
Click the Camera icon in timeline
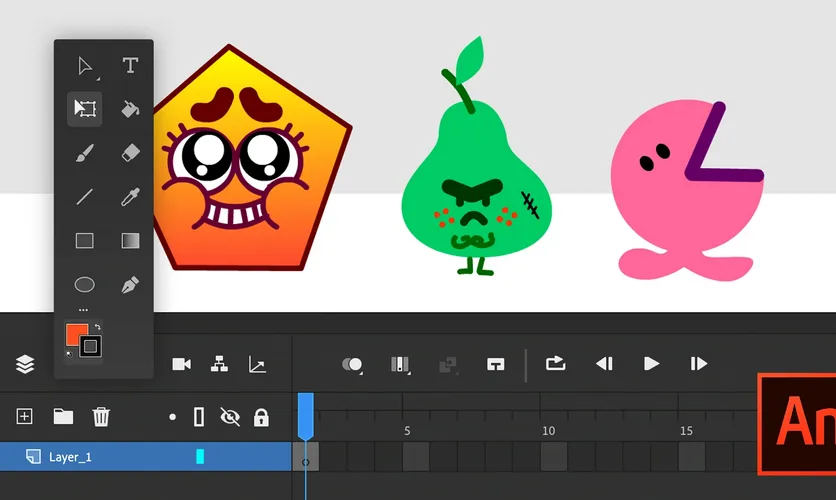[181, 364]
